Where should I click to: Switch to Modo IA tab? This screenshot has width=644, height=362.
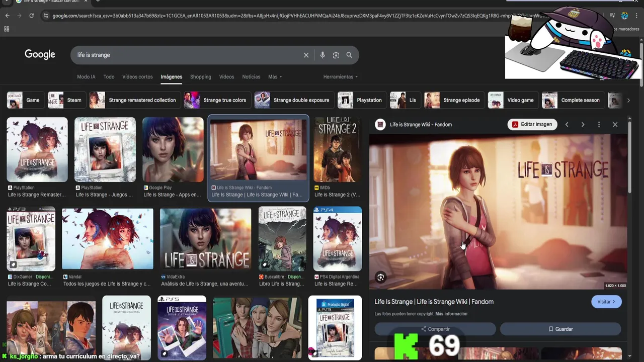click(86, 77)
